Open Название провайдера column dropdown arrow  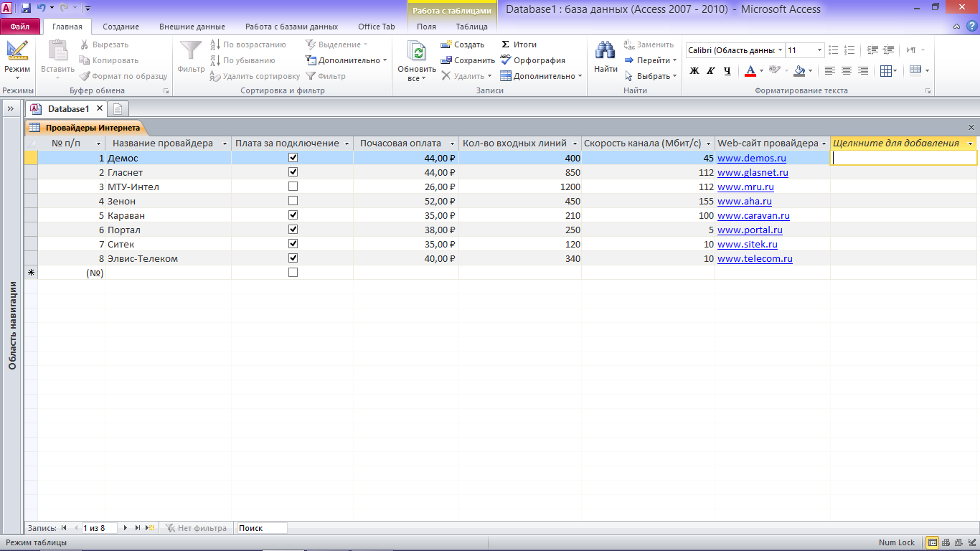coord(225,143)
